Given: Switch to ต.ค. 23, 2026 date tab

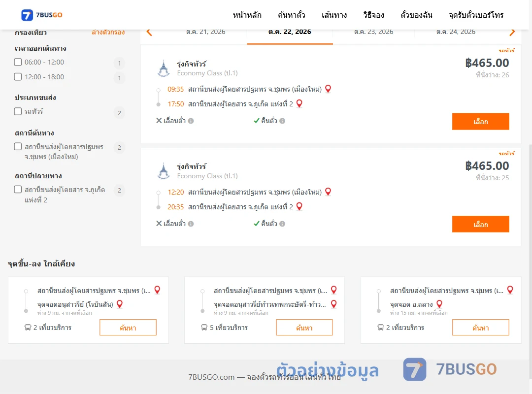Looking at the screenshot, I should [373, 32].
